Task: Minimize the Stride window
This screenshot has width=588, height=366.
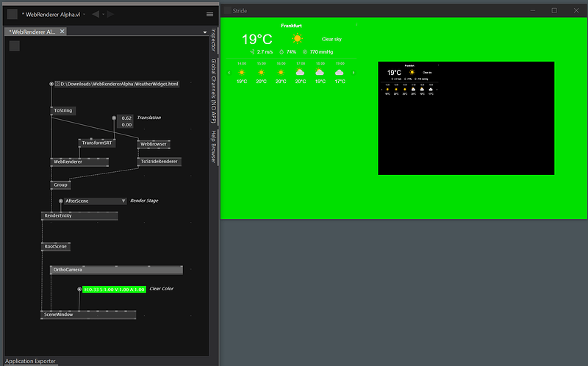Action: tap(532, 10)
